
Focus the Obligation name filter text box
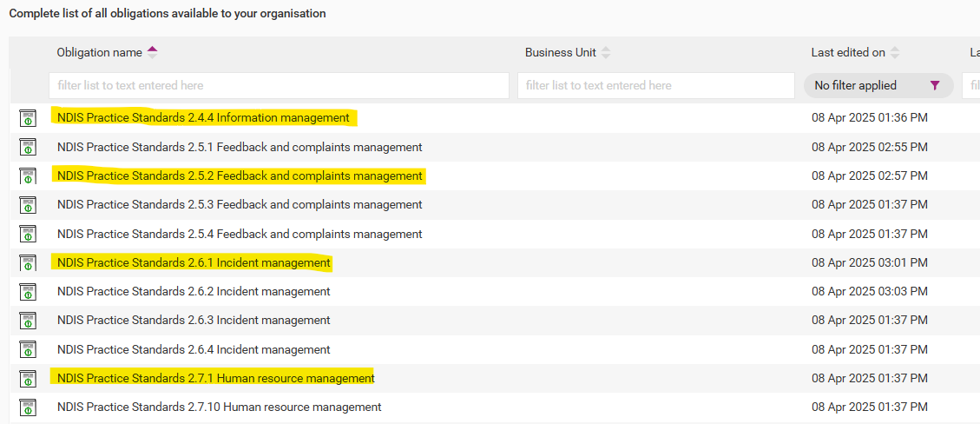tap(279, 86)
